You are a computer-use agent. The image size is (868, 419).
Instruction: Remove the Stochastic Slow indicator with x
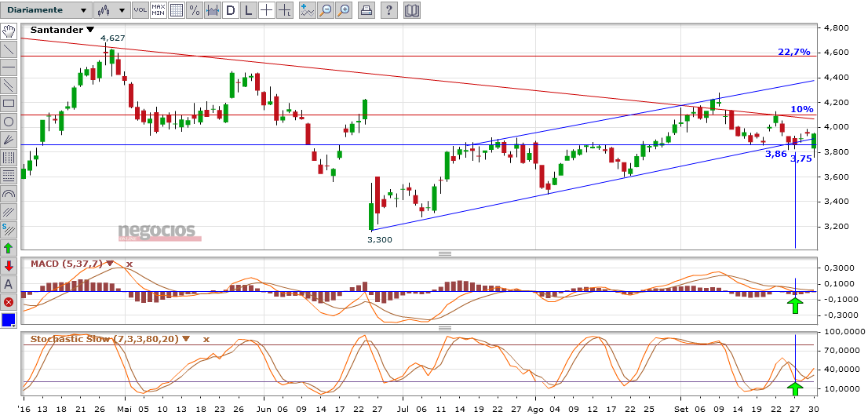tap(206, 339)
